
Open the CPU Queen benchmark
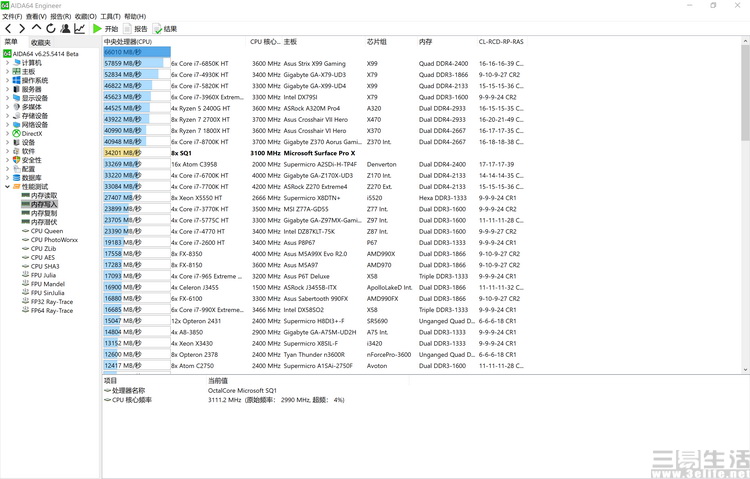43,231
